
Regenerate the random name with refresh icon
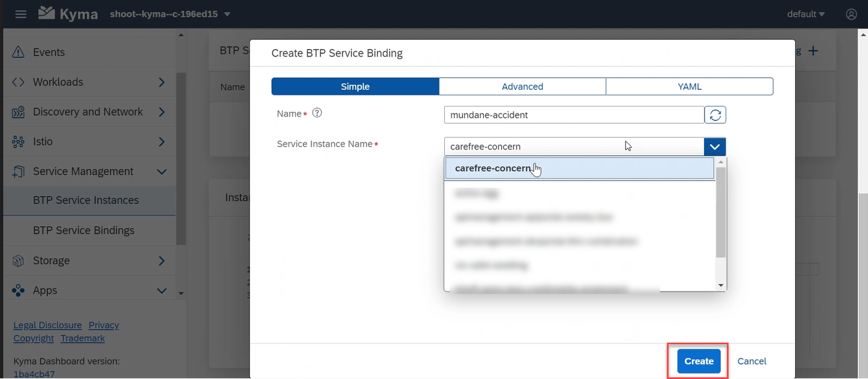(x=715, y=115)
